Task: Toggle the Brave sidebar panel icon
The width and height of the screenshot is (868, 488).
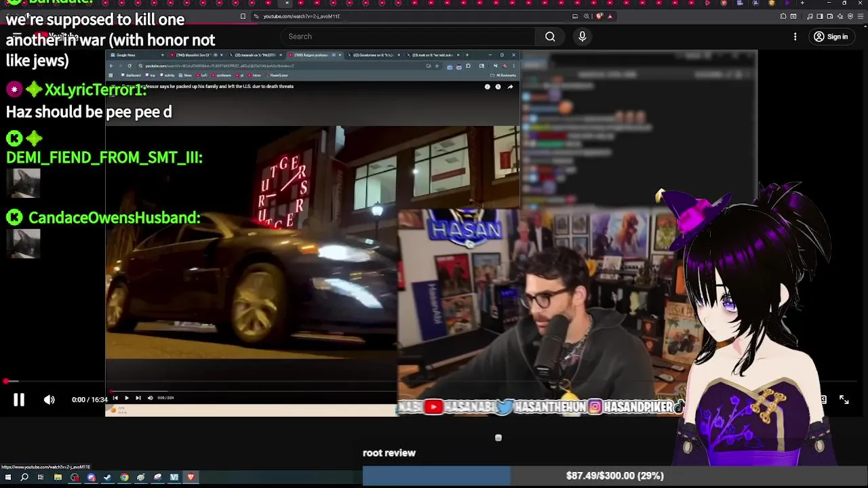Action: [820, 16]
